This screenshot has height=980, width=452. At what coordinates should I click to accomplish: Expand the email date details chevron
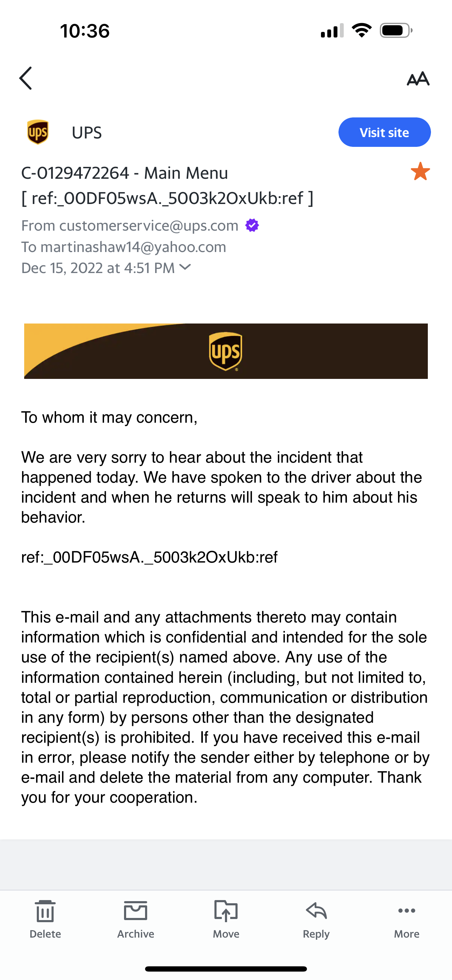185,267
